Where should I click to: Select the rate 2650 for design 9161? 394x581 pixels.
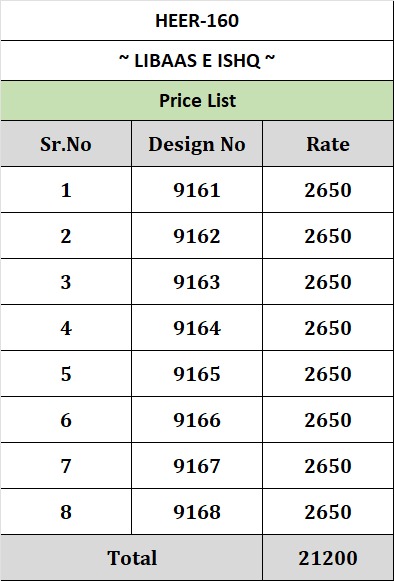click(x=328, y=190)
